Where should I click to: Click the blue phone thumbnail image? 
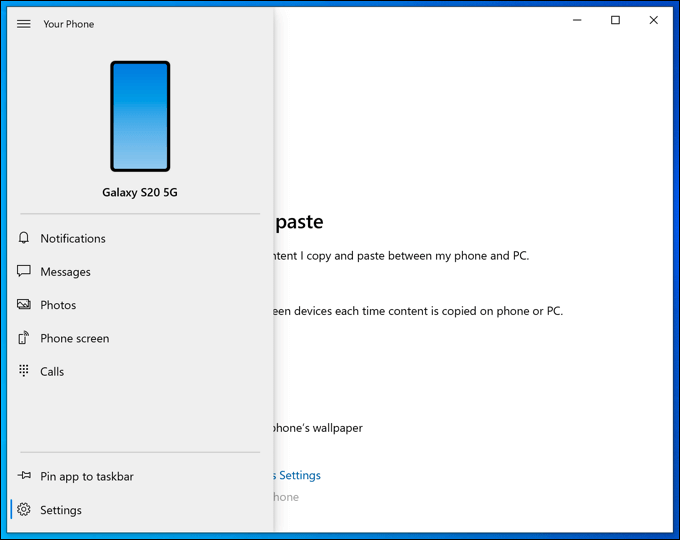(x=140, y=116)
